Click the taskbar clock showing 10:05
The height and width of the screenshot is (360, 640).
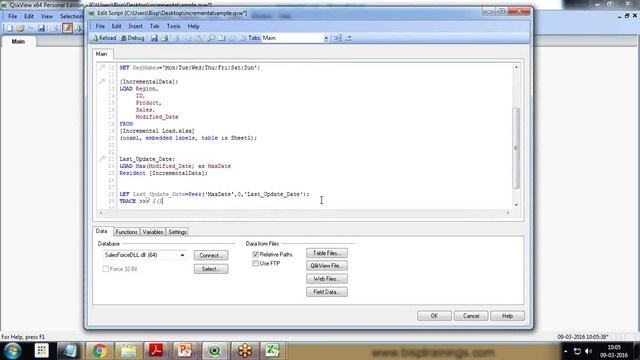[x=614, y=351]
